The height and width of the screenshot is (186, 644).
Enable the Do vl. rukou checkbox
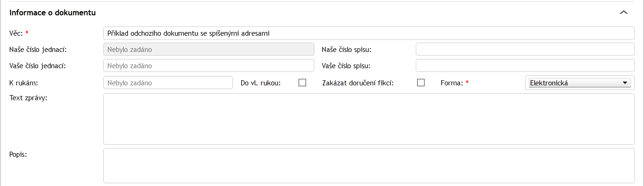pos(302,83)
